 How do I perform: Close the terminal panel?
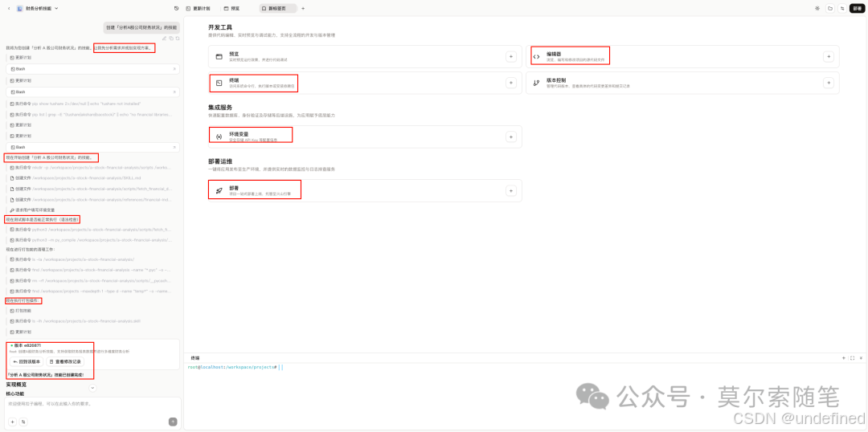tap(860, 358)
